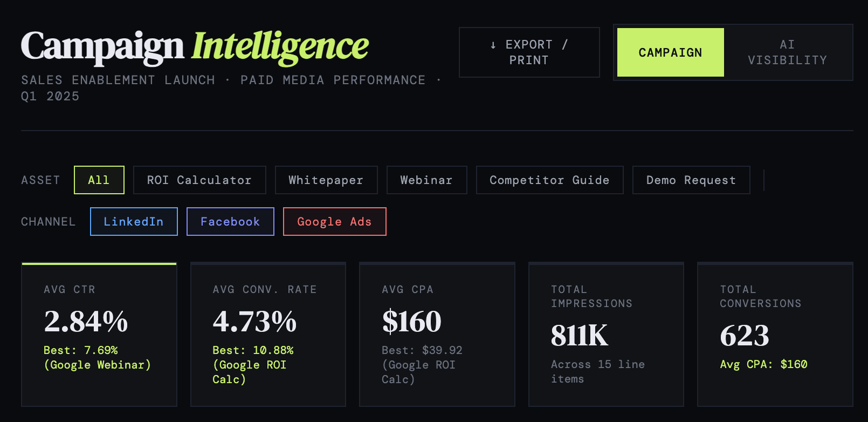Screen dimensions: 868x422
Task: Toggle the Google Ads channel filter
Action: click(334, 221)
